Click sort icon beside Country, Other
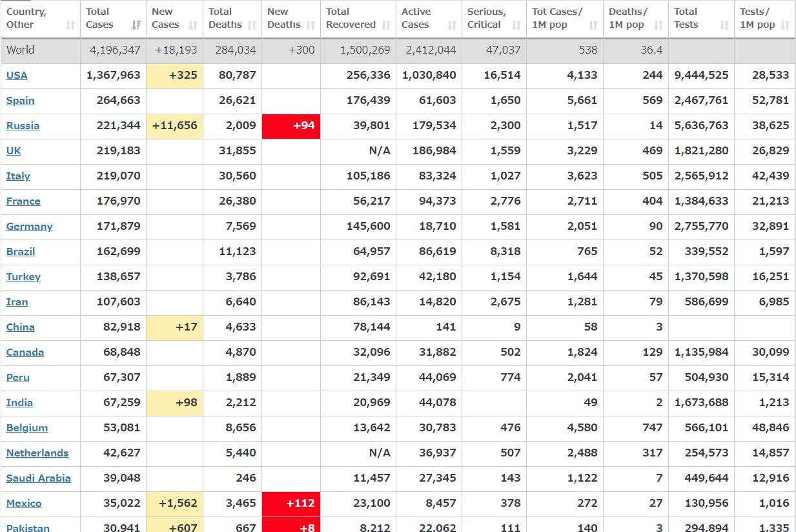796x532 pixels. (x=70, y=25)
